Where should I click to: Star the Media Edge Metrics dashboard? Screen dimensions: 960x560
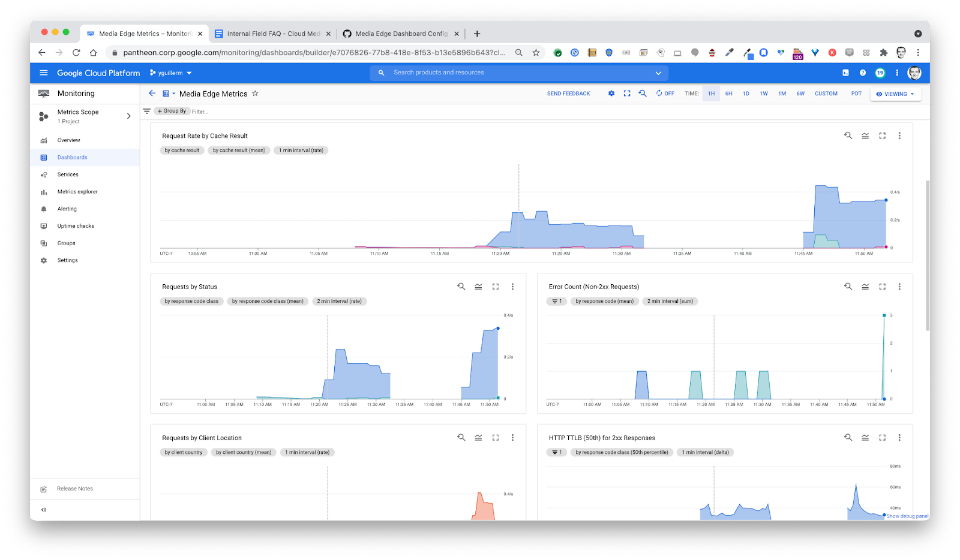tap(255, 94)
